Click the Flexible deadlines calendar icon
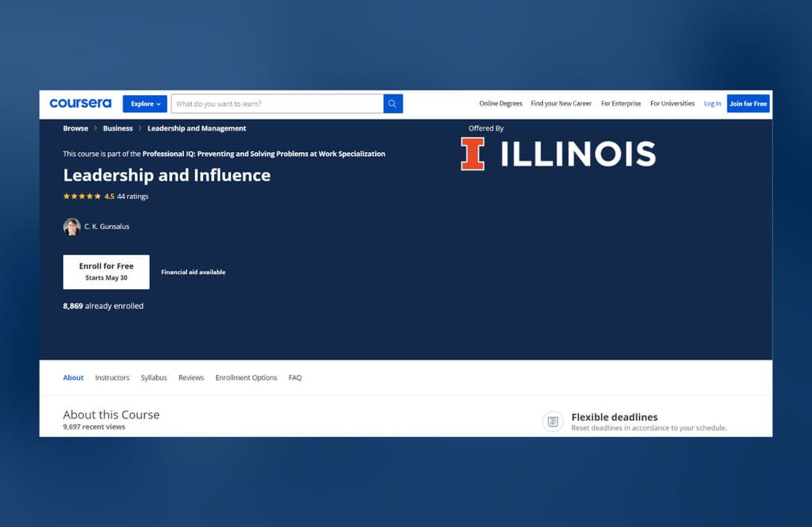The height and width of the screenshot is (527, 812). [553, 422]
